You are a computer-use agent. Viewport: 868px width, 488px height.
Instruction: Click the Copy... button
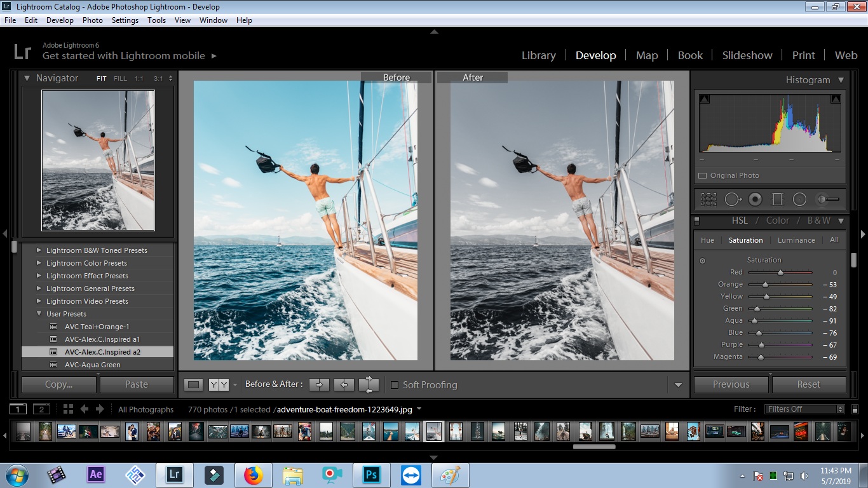click(59, 384)
